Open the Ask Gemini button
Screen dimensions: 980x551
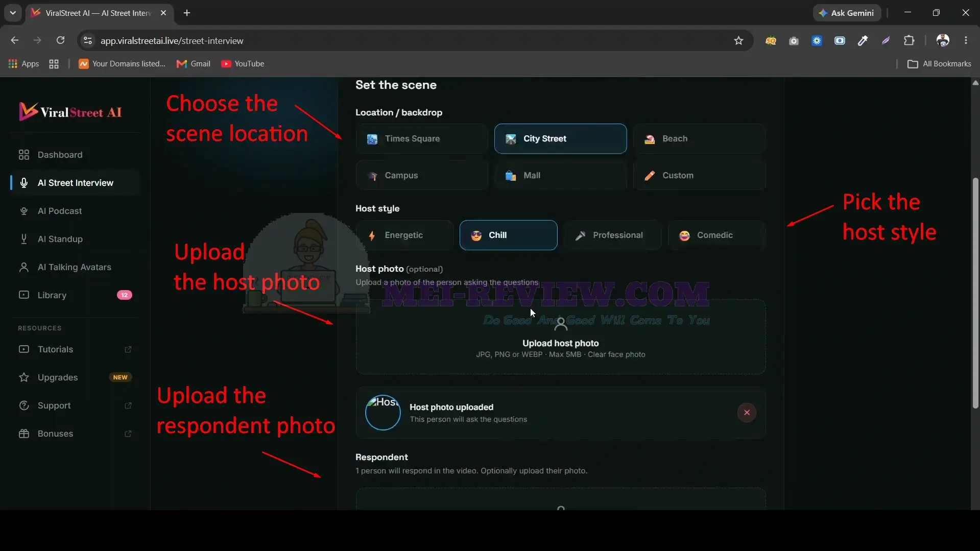[847, 13]
